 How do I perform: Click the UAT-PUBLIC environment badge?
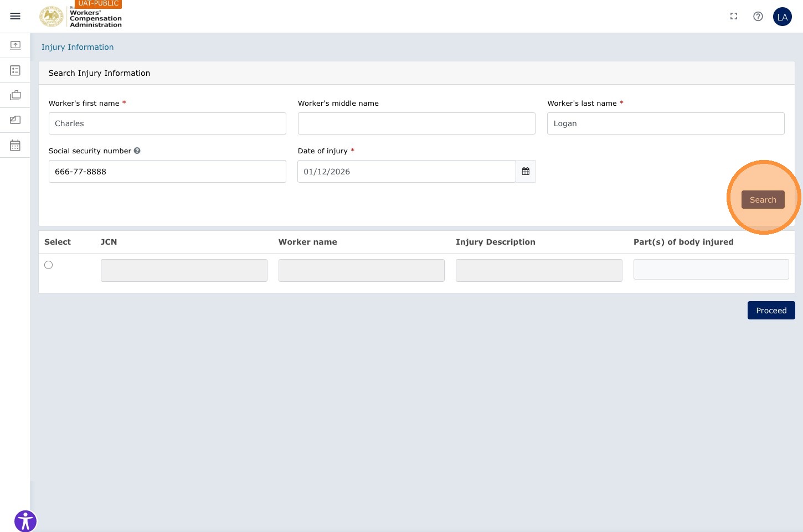(99, 4)
